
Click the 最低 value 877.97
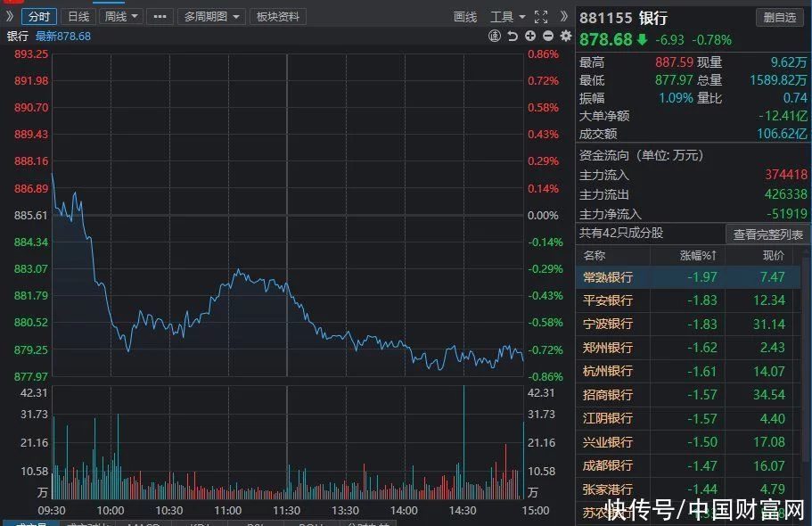[x=674, y=80]
